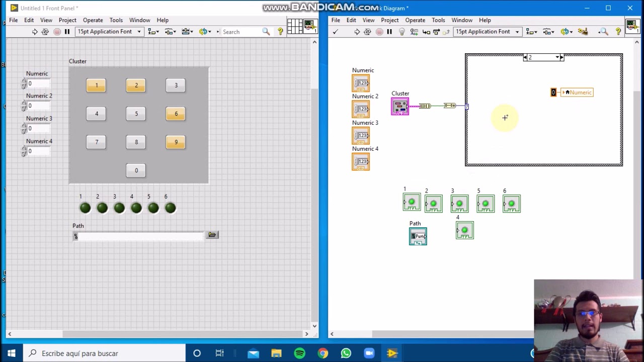Click Run Continuously in Block Diagram toolbar
The height and width of the screenshot is (362, 644).
367,32
